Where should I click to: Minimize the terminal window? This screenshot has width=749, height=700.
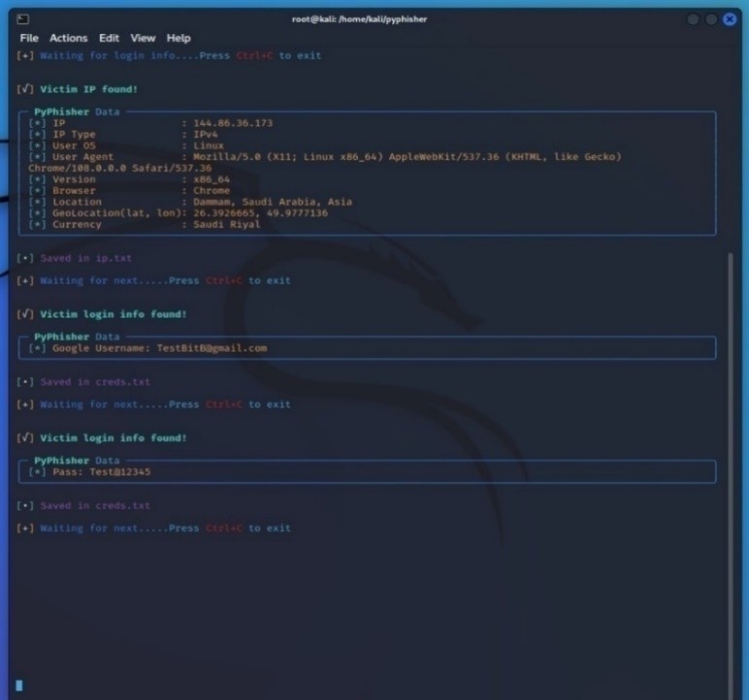click(693, 19)
